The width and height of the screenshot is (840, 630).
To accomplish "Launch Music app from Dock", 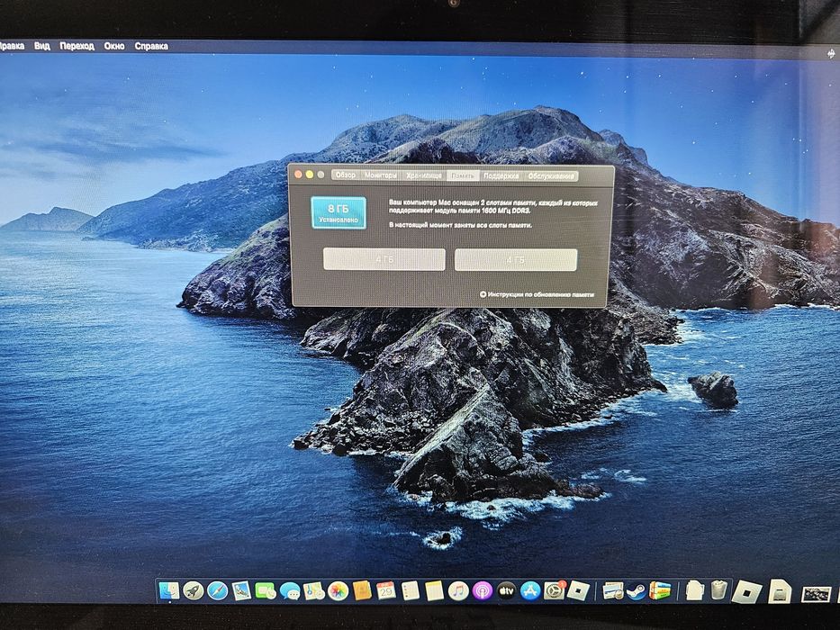I will pos(458,591).
